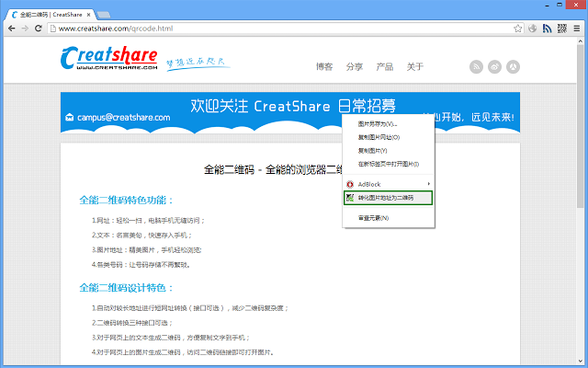The image size is (588, 368).
Task: Reload the page with the refresh icon
Action: tap(38, 29)
